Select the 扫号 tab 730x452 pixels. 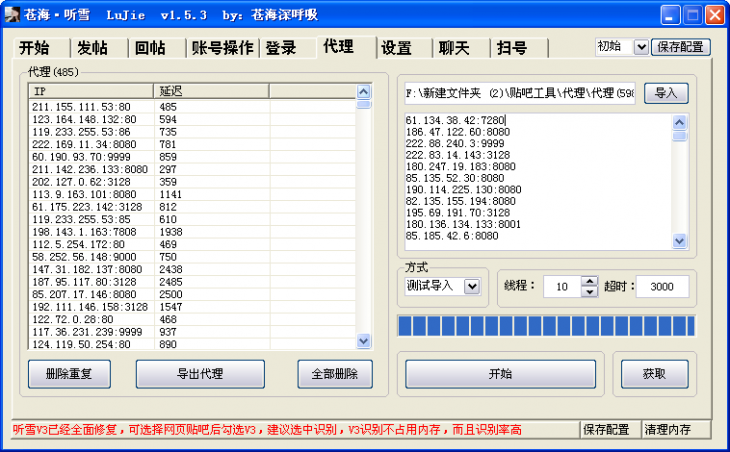pos(511,48)
